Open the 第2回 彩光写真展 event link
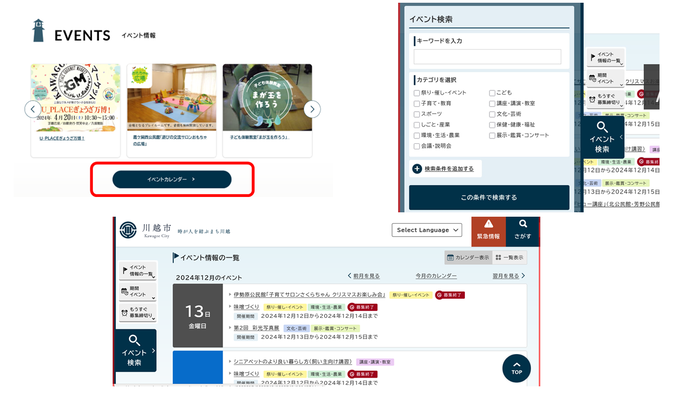Viewport: 700px width, 394px height. click(256, 328)
